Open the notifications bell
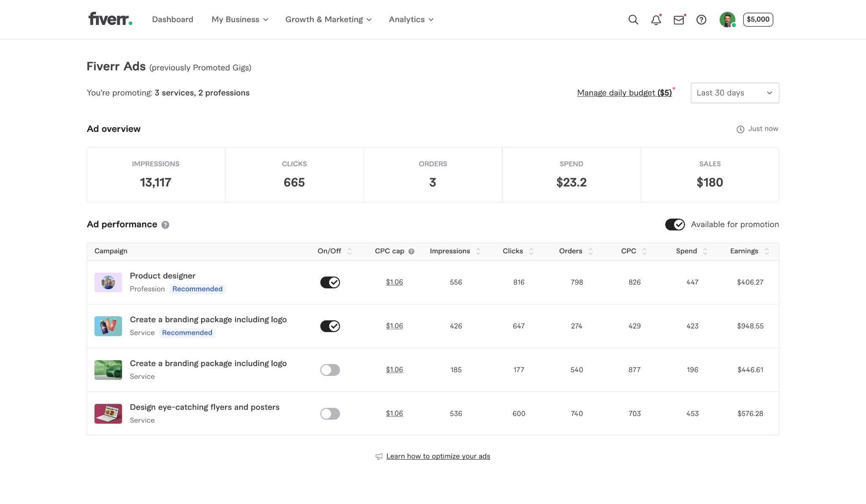The image size is (866, 504). tap(656, 20)
